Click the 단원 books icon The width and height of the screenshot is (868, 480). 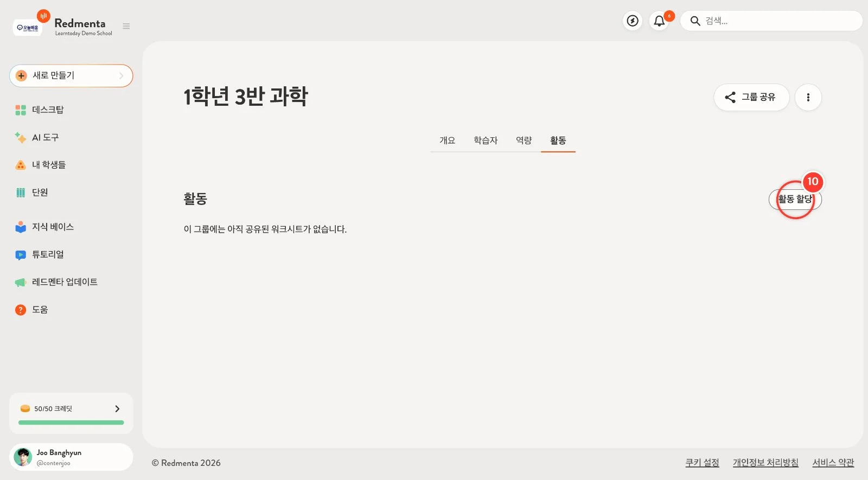click(x=21, y=193)
